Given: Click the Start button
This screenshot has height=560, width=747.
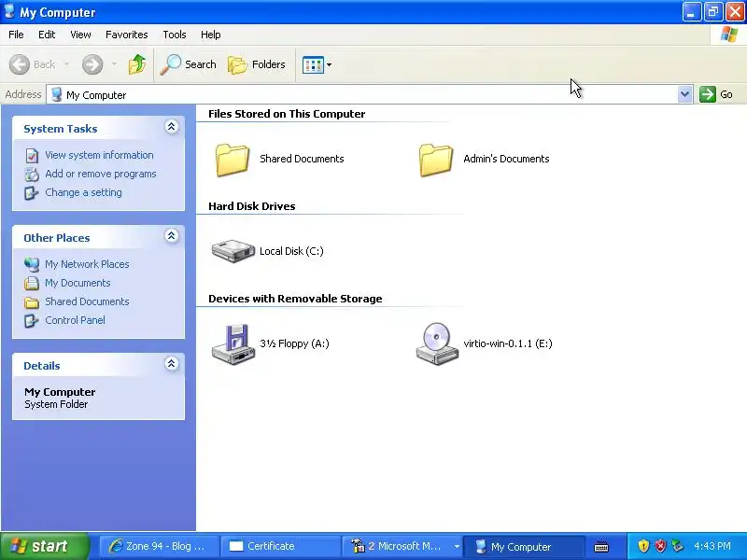Looking at the screenshot, I should coord(45,546).
